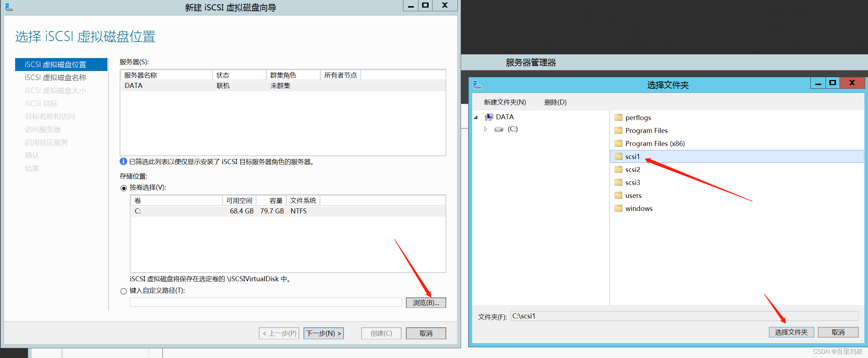Viewport: 868px width, 358px height.
Task: Collapse the DATA tree node
Action: tap(476, 117)
